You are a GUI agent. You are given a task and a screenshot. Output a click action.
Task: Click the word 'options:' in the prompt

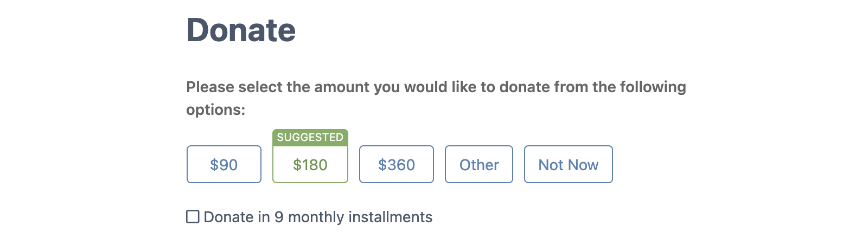point(215,110)
